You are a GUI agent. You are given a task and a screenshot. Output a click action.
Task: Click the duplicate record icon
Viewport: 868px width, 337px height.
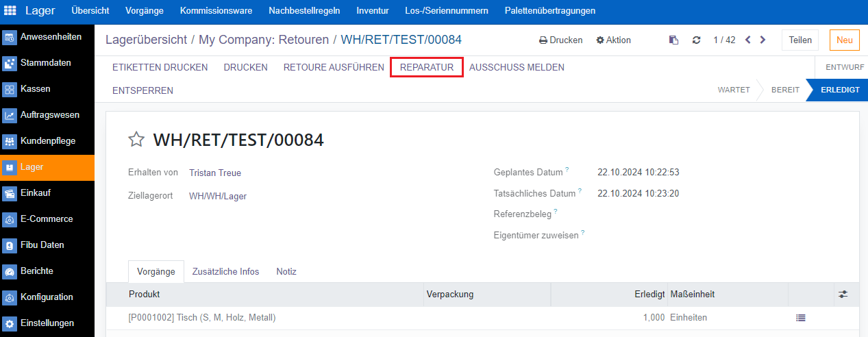click(674, 40)
